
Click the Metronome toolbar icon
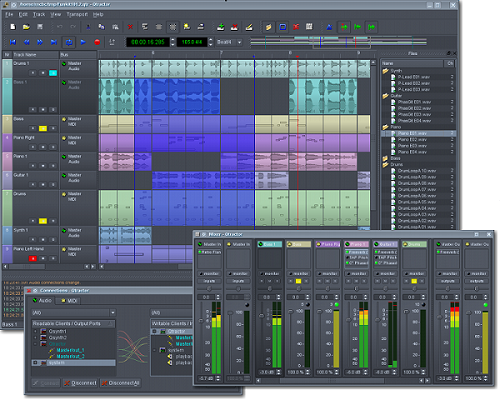click(x=329, y=27)
